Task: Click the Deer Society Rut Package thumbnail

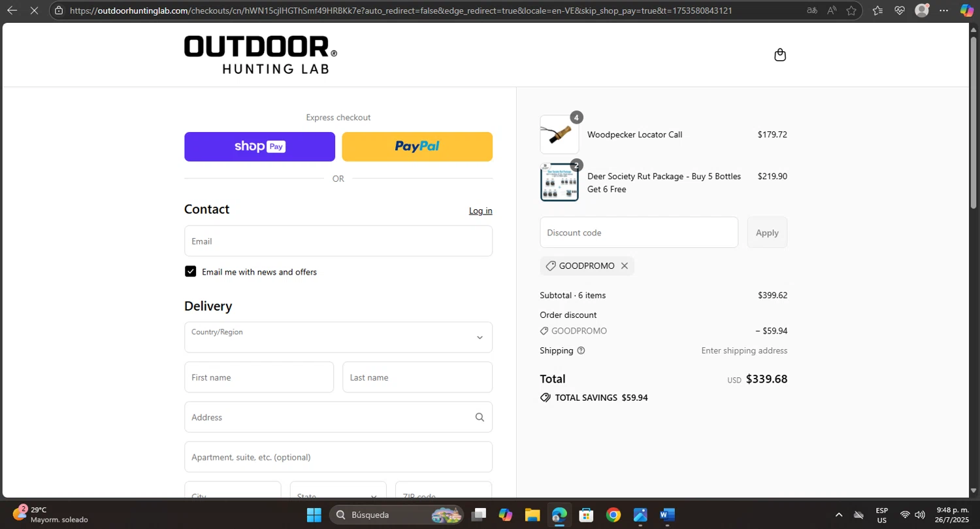Action: [559, 182]
